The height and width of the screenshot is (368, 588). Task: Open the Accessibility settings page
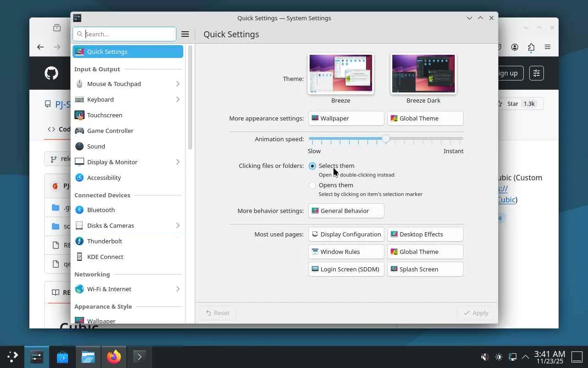[x=128, y=178]
